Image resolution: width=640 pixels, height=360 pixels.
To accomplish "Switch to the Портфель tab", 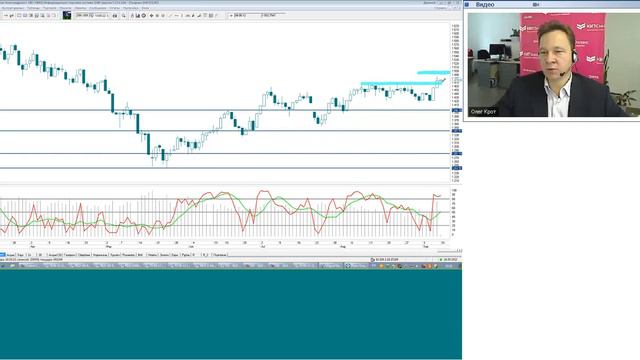I will pyautogui.click(x=220, y=255).
